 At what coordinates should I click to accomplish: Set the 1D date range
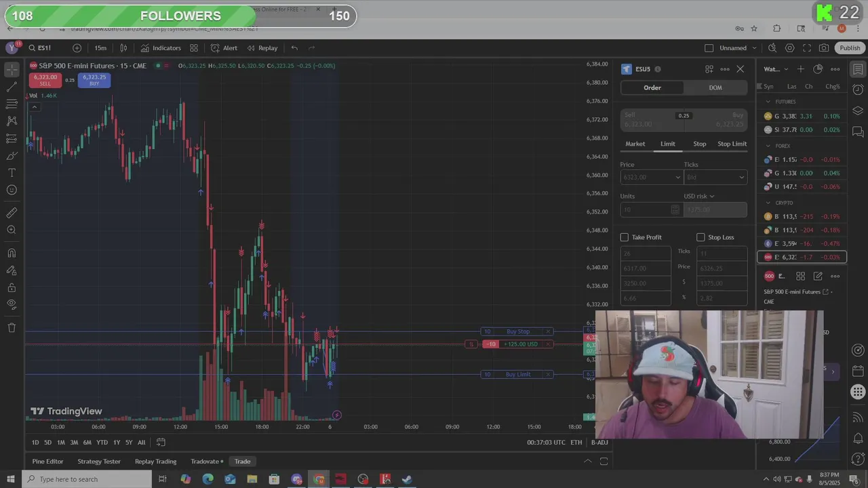(x=35, y=443)
